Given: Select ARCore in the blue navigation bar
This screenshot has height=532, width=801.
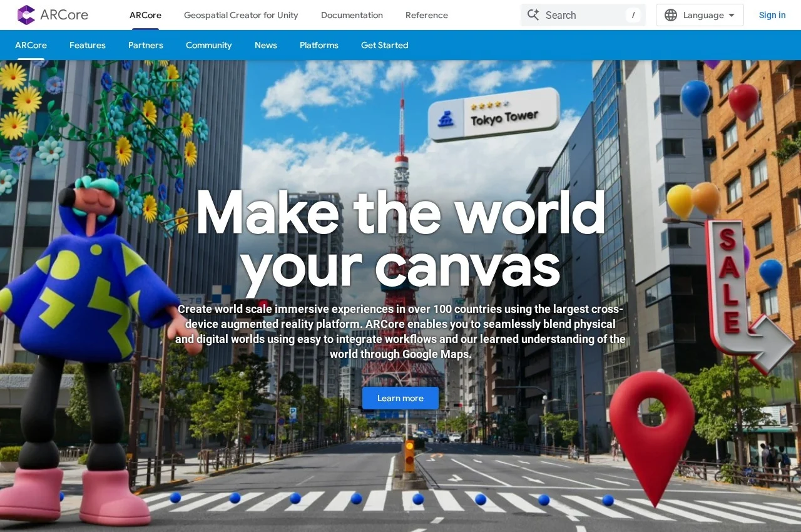Looking at the screenshot, I should pyautogui.click(x=31, y=45).
